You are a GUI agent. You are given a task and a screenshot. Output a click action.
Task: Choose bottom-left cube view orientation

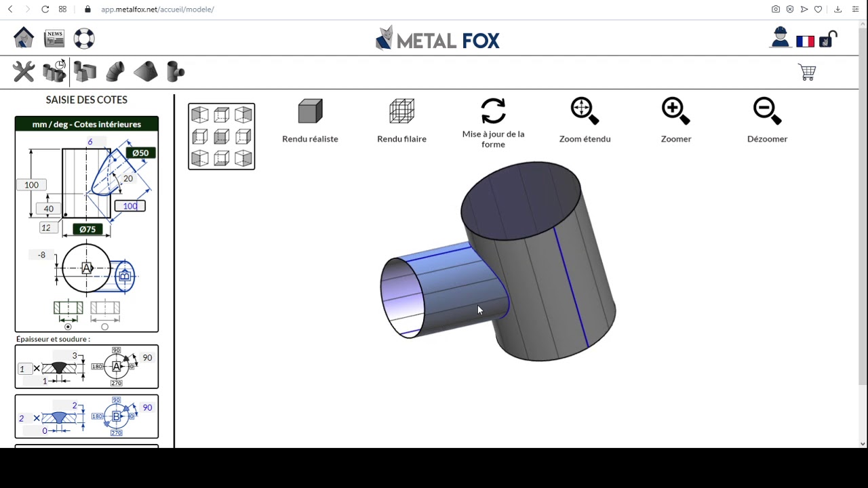(199, 159)
